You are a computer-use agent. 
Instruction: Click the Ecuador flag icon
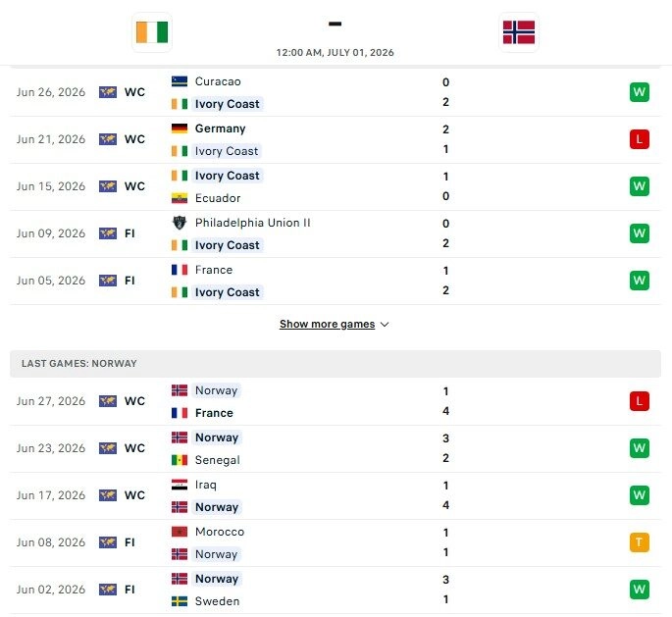180,198
